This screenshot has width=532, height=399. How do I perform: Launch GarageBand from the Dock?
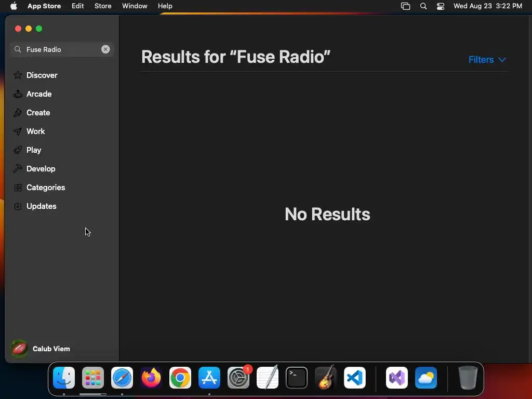click(326, 378)
